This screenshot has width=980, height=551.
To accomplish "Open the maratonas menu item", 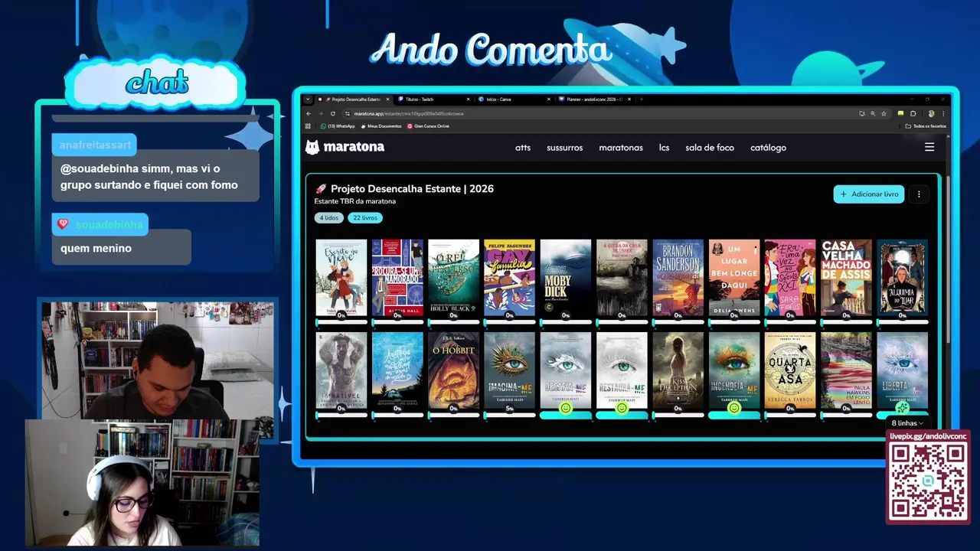I will (621, 148).
